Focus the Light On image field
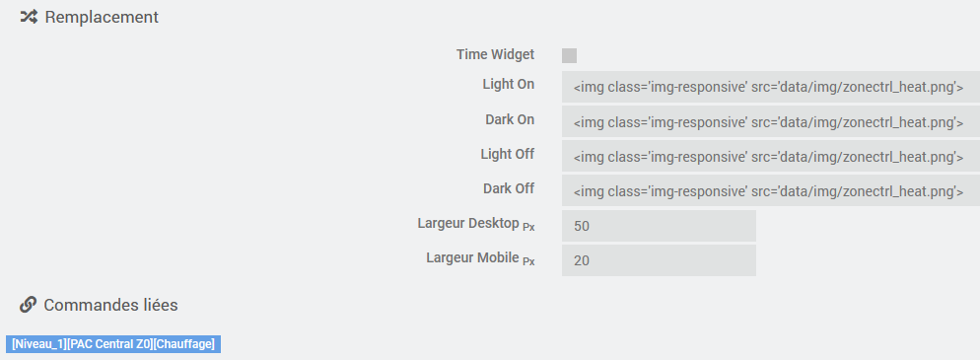The image size is (980, 360). (x=771, y=87)
